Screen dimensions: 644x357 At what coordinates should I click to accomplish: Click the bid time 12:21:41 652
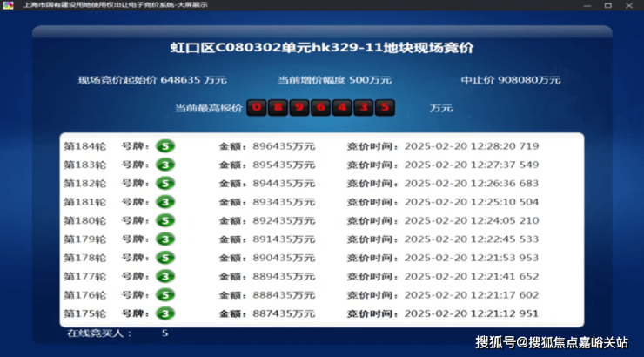[505, 277]
